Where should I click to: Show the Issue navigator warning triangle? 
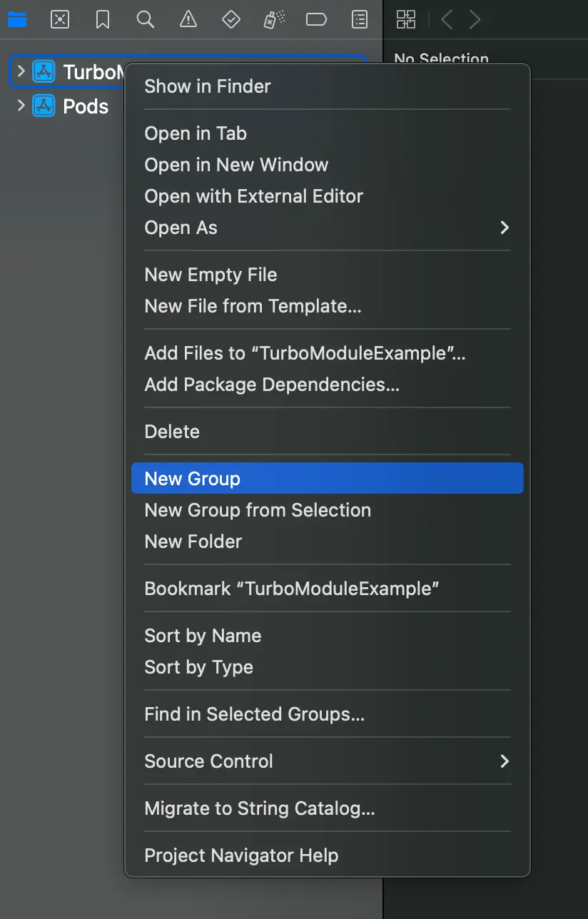click(x=188, y=19)
